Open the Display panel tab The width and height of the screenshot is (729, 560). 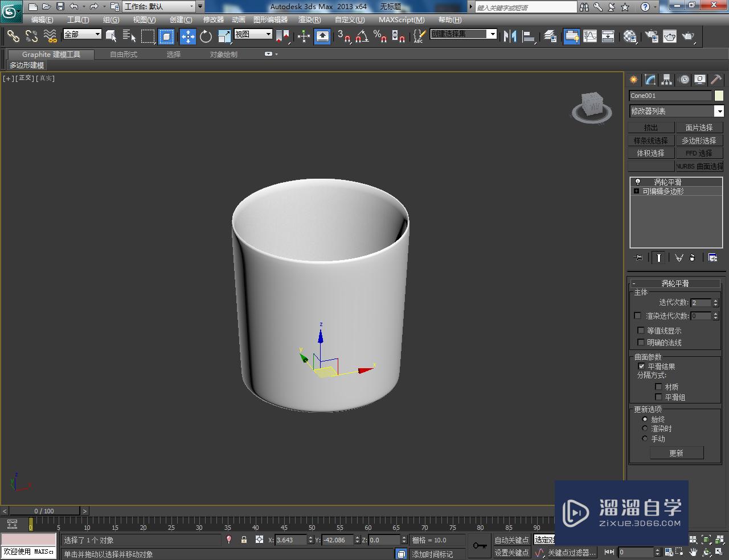point(700,80)
